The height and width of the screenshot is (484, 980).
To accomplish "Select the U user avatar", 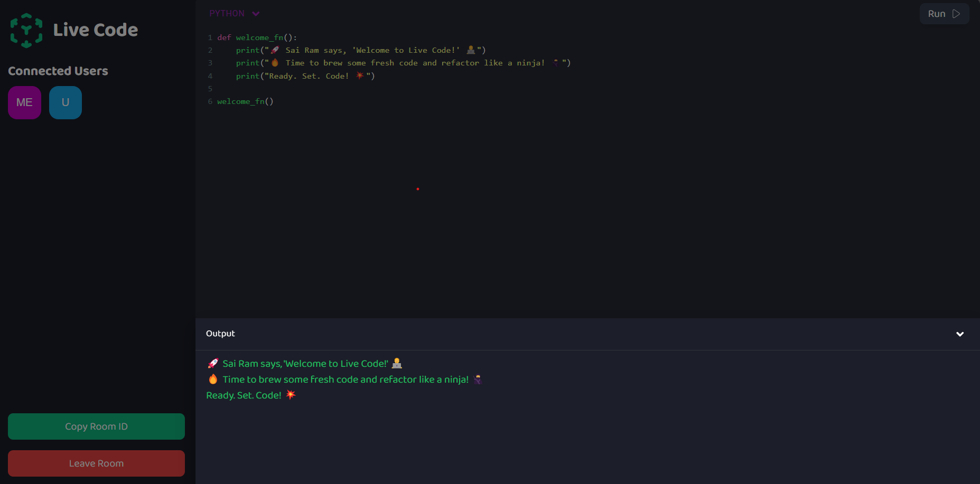I will tap(66, 102).
